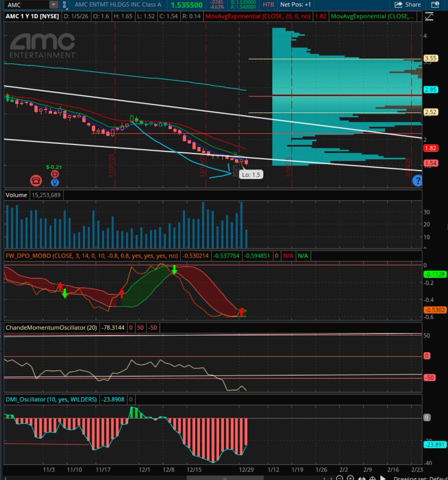The height and width of the screenshot is (480, 448).
Task: Click the large red phone event icon
Action: (x=36, y=180)
